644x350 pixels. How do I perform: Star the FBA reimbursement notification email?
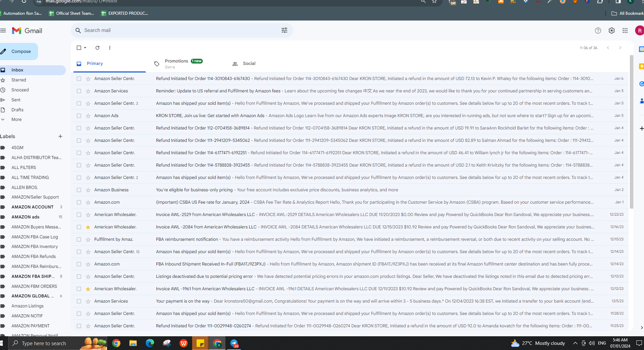pyautogui.click(x=88, y=239)
